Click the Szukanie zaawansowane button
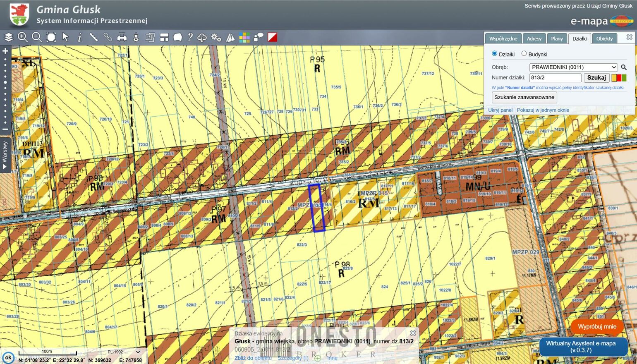The width and height of the screenshot is (637, 364). pos(524,98)
